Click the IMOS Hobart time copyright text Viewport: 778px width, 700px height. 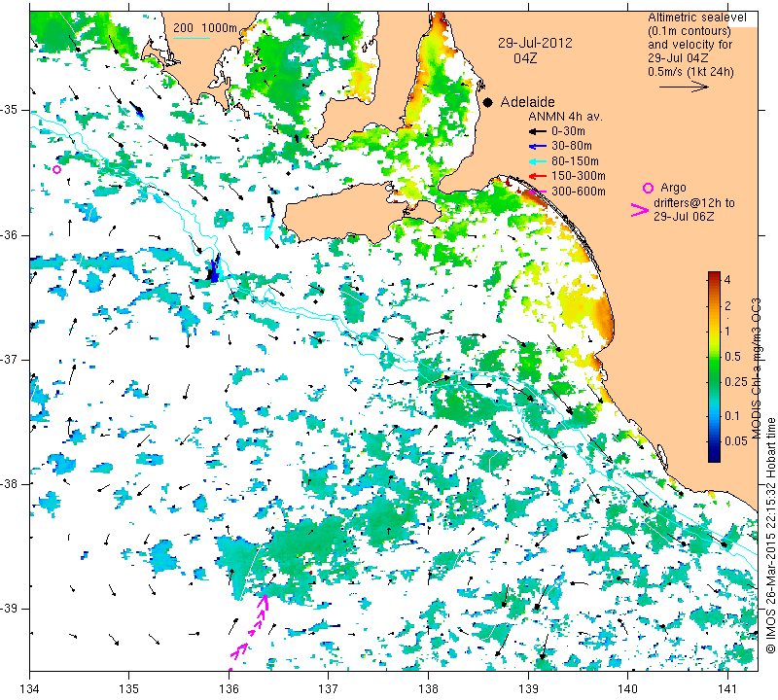(770, 536)
